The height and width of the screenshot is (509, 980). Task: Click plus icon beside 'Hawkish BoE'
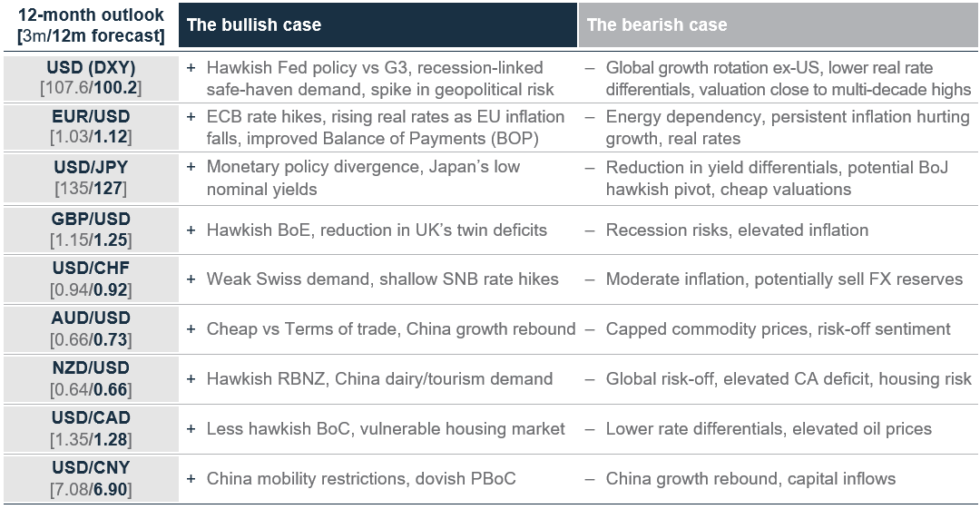(x=191, y=230)
